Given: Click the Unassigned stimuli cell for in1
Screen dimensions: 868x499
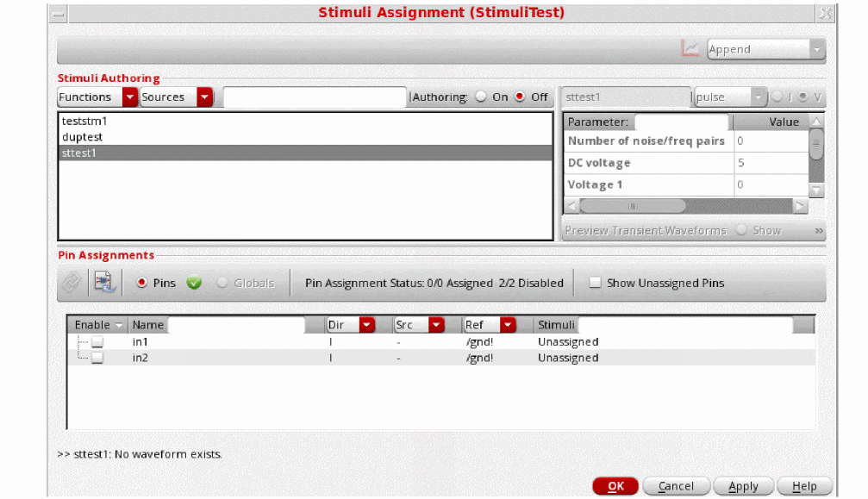Looking at the screenshot, I should [568, 342].
